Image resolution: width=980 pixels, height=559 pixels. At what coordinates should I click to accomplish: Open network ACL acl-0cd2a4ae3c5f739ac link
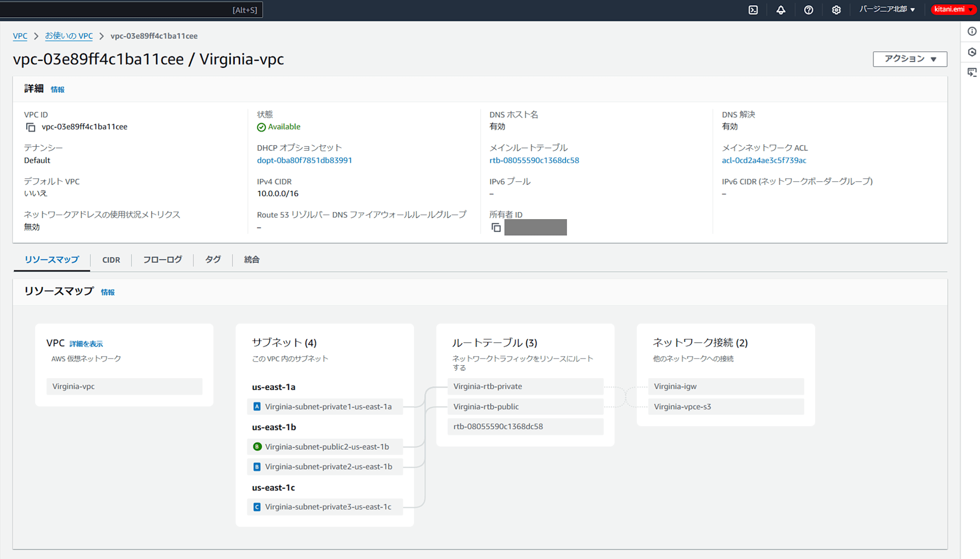pos(764,160)
